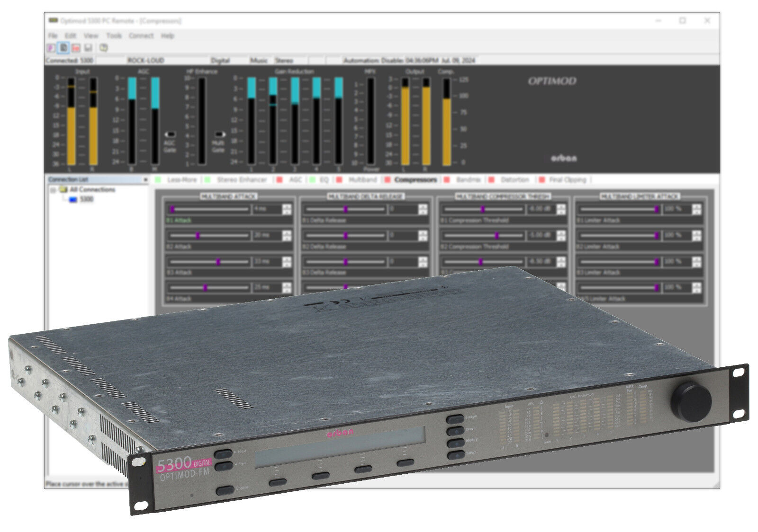Screen dimensions: 758x532
Task: Switch to the Bandmix tab
Action: (463, 180)
